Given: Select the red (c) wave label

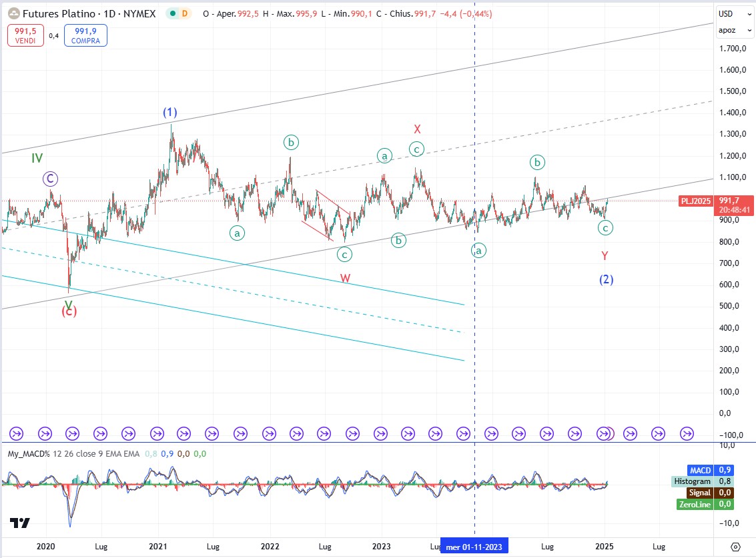Looking at the screenshot, I should click(69, 312).
